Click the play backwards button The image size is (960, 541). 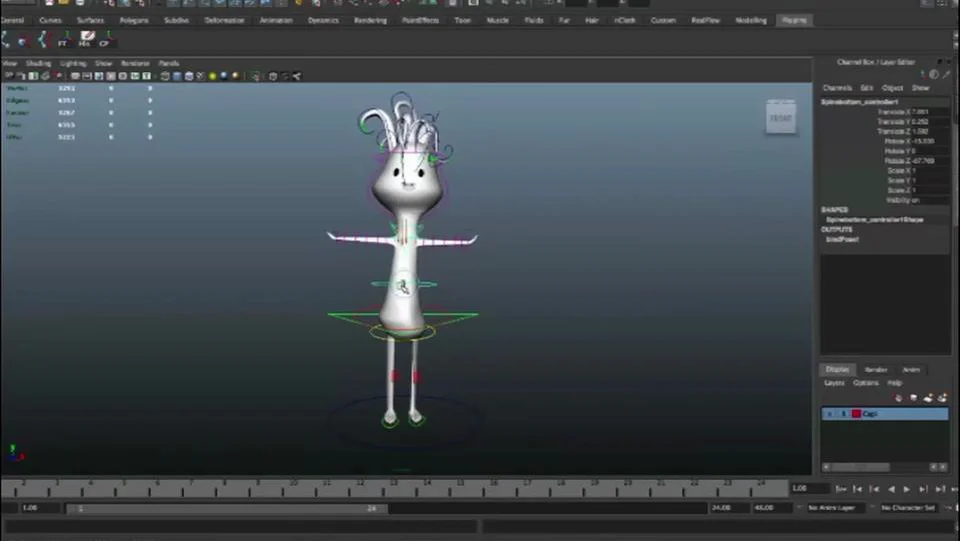tap(891, 489)
